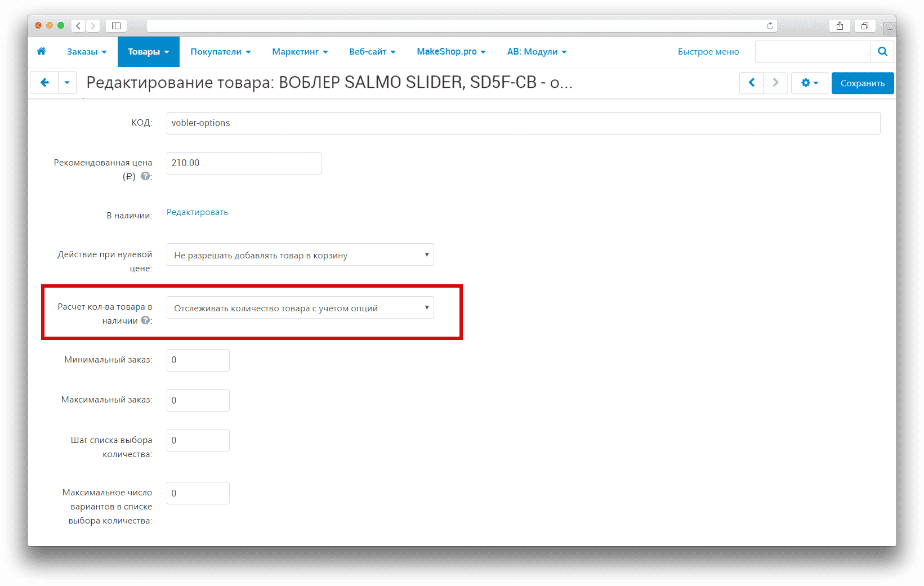The image size is (924, 586).
Task: Open the Заказы menu
Action: (x=87, y=52)
